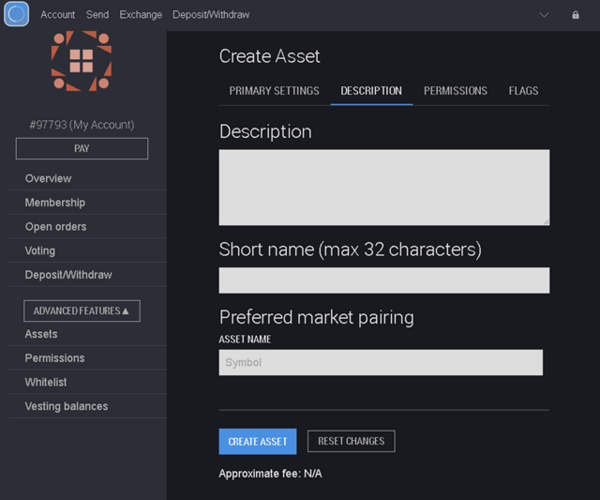Viewport: 600px width, 500px height.
Task: Switch to the Permissions tab
Action: coord(455,91)
